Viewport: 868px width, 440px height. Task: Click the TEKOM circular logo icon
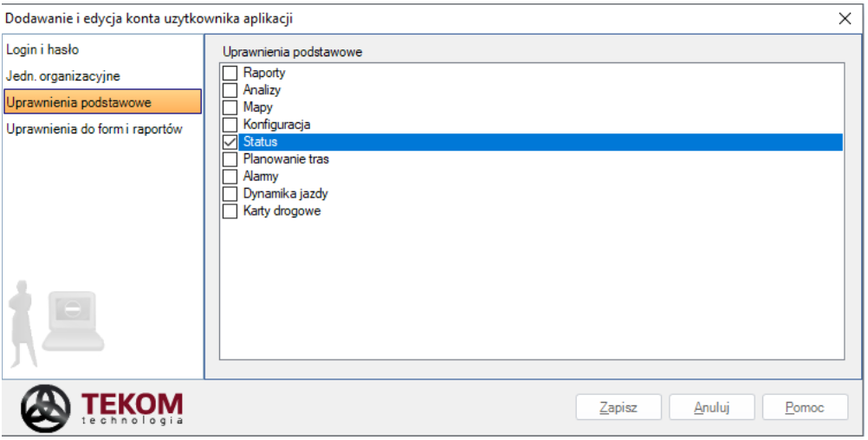(x=46, y=409)
